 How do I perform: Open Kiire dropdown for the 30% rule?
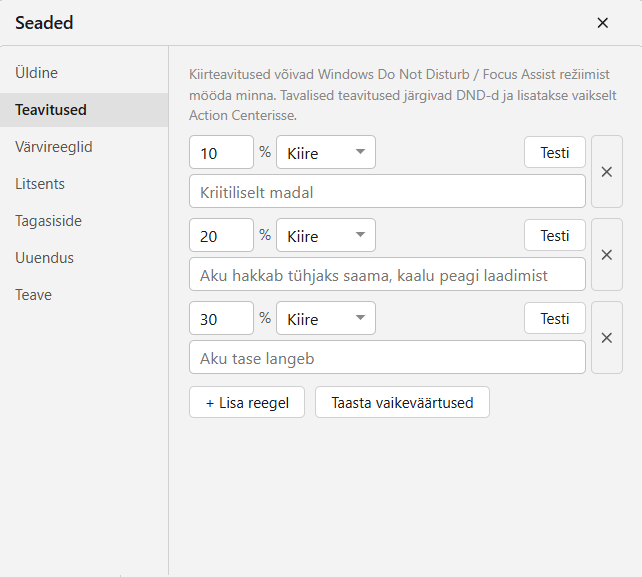click(326, 318)
